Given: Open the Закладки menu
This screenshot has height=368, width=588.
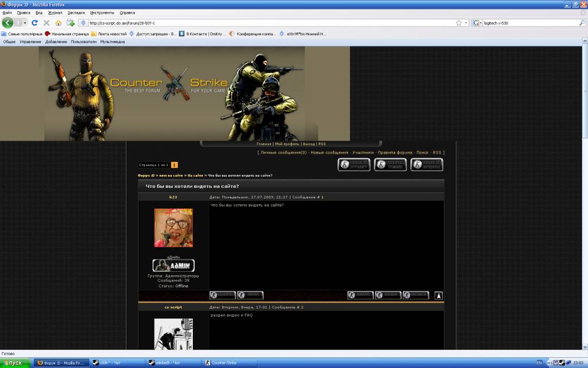Looking at the screenshot, I should tap(76, 12).
